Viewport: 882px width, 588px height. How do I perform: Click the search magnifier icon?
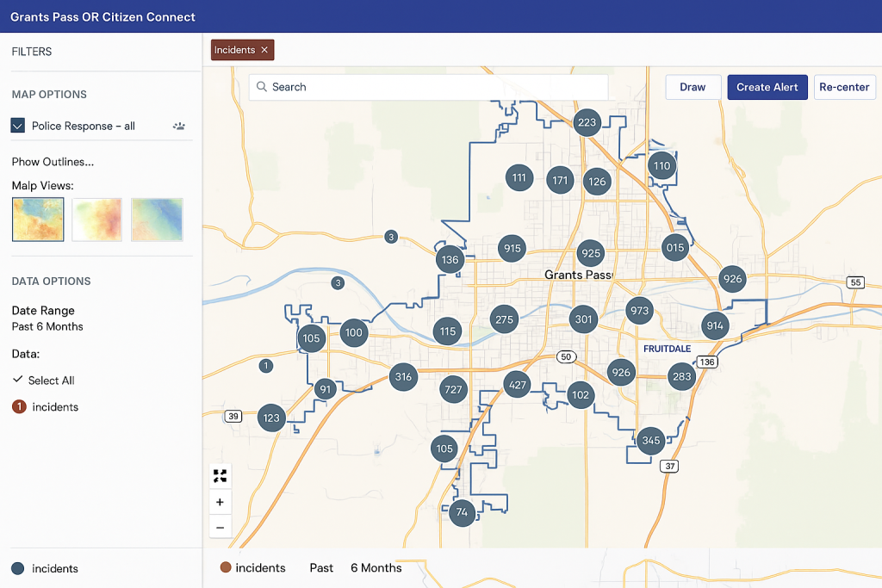pyautogui.click(x=262, y=87)
